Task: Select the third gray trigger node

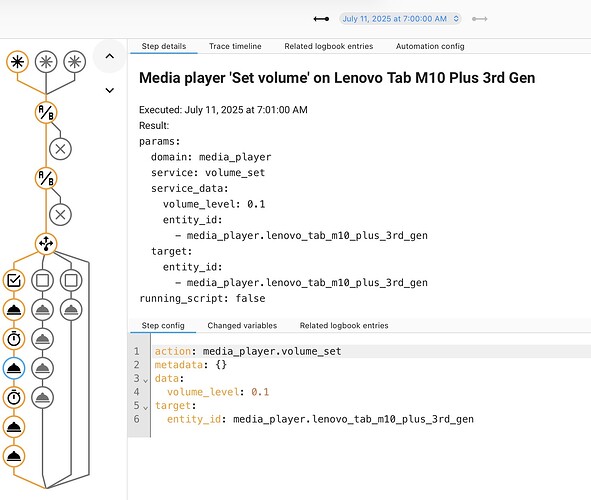Action: pos(75,61)
